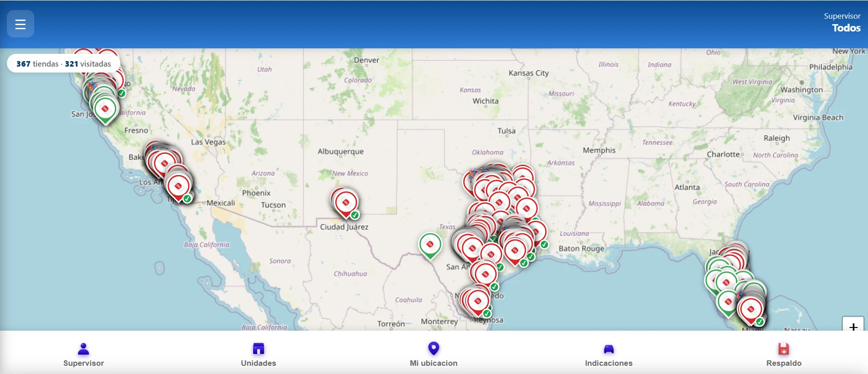Click the Baton Rouge map label
The width and height of the screenshot is (868, 374).
click(582, 249)
